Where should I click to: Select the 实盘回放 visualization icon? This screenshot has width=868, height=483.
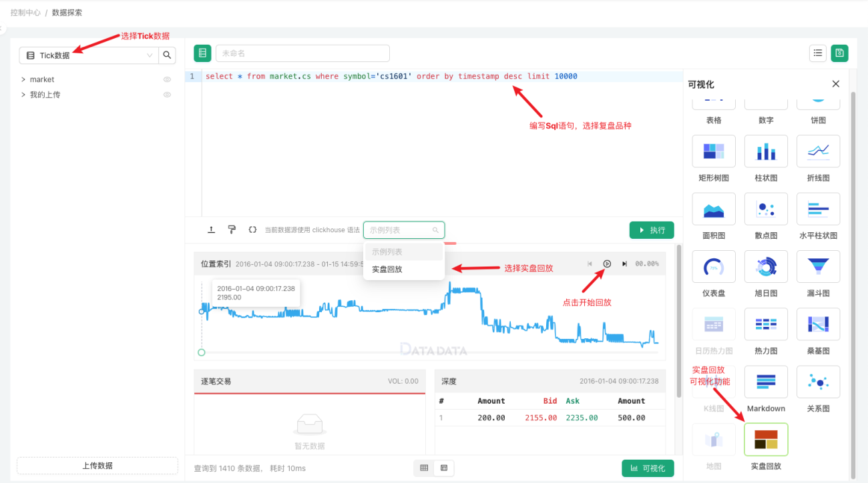(x=766, y=440)
